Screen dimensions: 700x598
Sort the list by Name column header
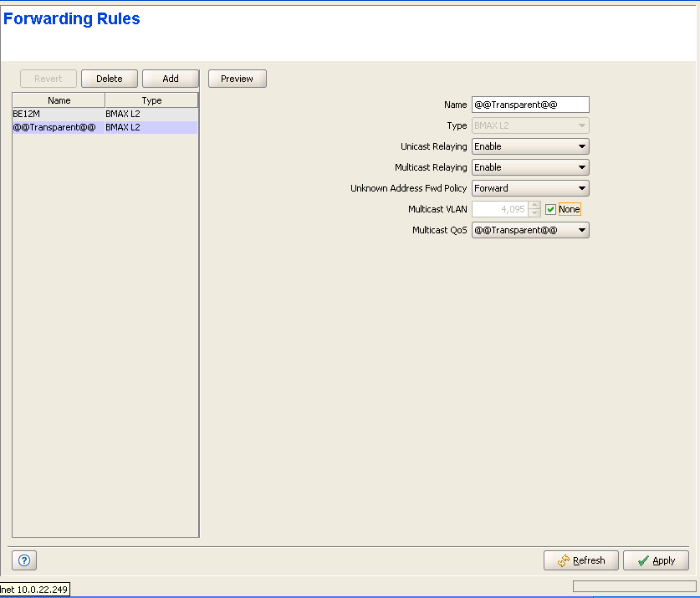59,100
